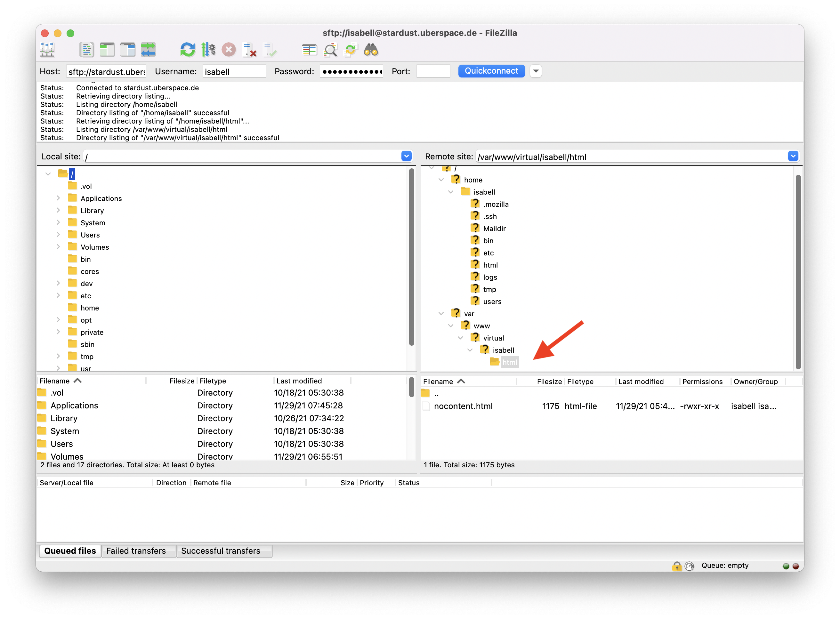Open the Site Manager
840x619 pixels.
(46, 49)
